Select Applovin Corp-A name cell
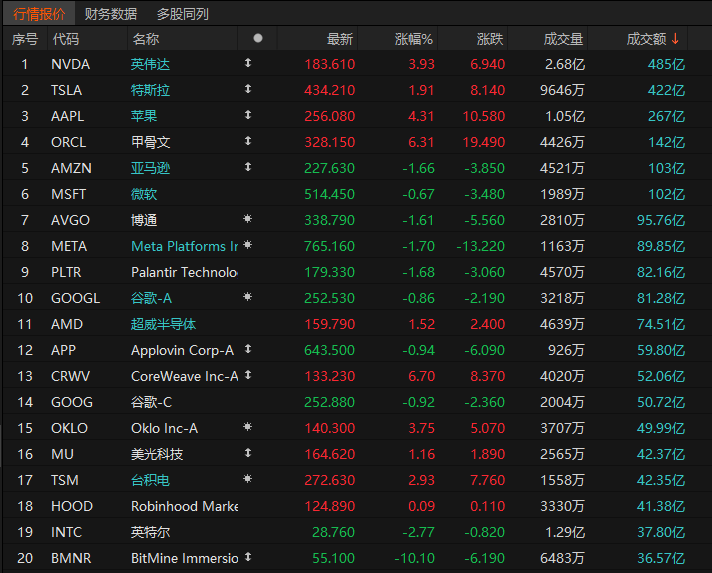 pyautogui.click(x=183, y=351)
